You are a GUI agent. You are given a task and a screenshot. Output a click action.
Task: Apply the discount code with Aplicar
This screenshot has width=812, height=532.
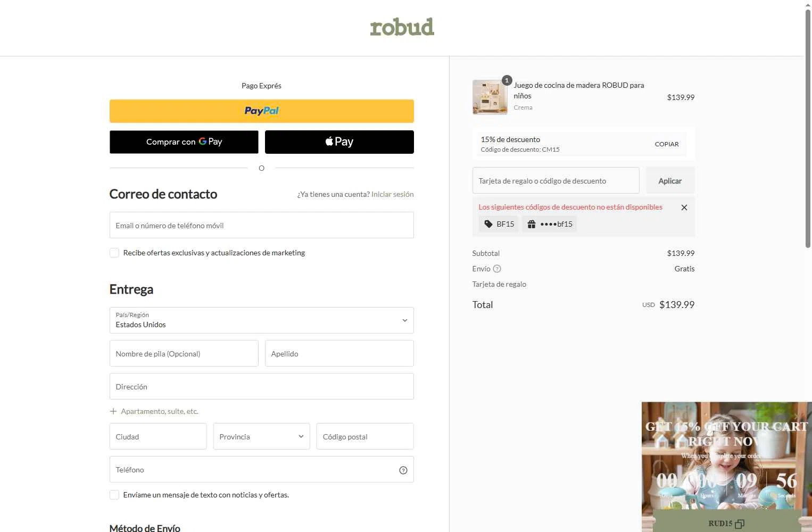(x=670, y=180)
